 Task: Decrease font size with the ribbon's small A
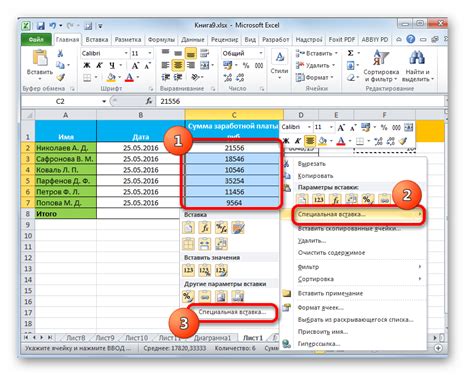pyautogui.click(x=147, y=65)
